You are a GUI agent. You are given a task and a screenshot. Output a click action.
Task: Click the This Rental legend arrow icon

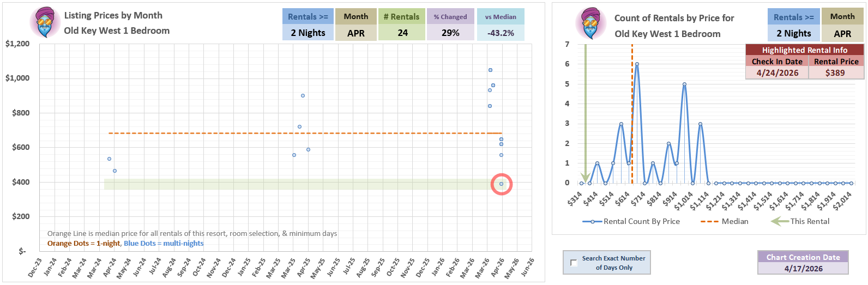point(780,221)
